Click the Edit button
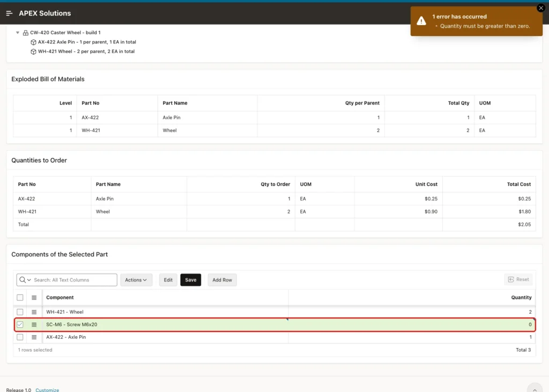 168,280
